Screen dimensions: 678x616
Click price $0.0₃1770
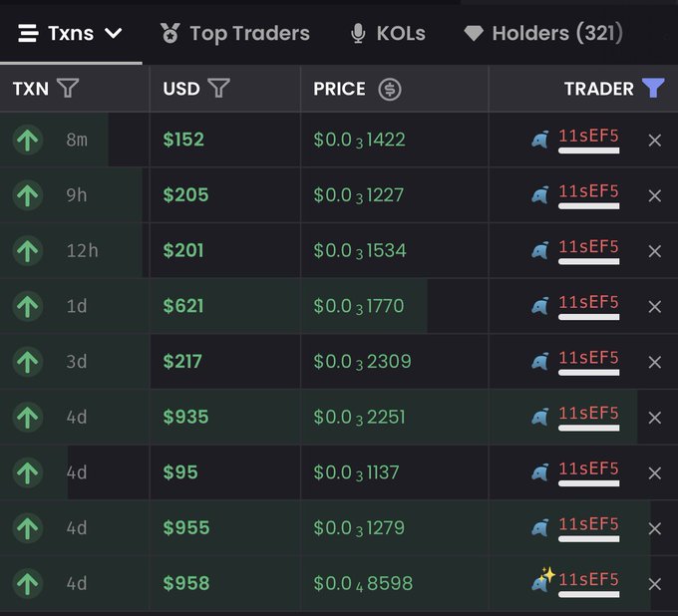359,306
